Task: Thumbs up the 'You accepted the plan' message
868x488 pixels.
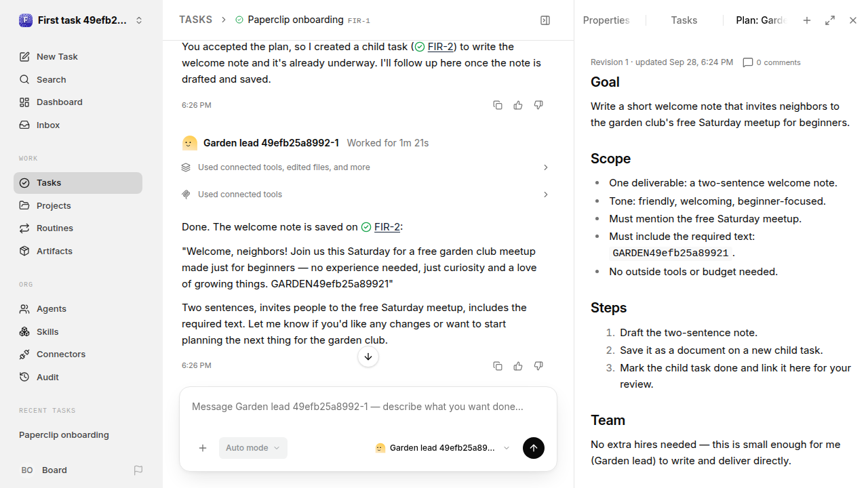Action: coord(518,105)
